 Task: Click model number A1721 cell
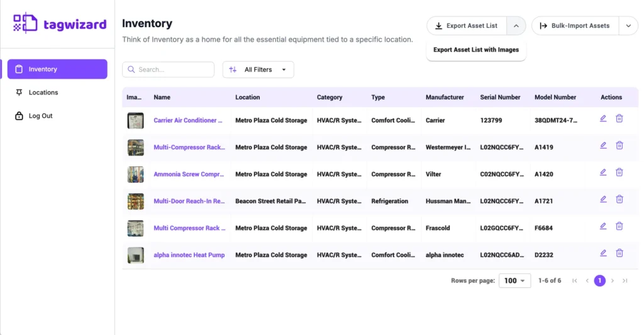(x=544, y=201)
